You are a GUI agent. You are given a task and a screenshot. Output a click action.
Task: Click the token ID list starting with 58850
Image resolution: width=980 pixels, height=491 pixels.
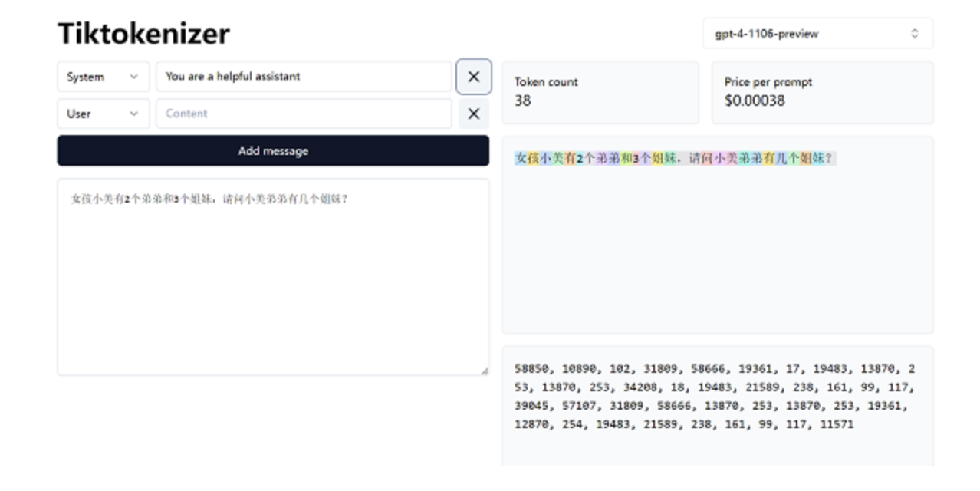713,397
